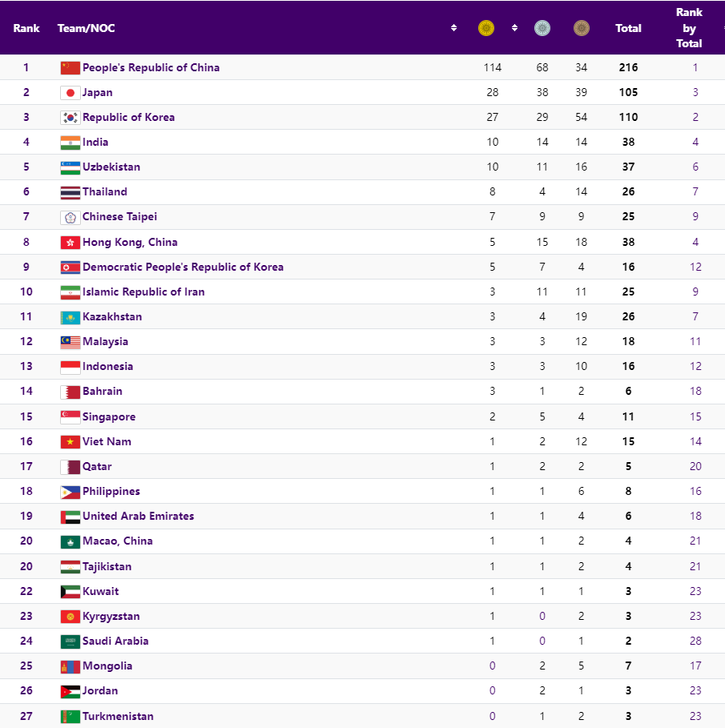Click the Team/NOC column header

[x=86, y=28]
